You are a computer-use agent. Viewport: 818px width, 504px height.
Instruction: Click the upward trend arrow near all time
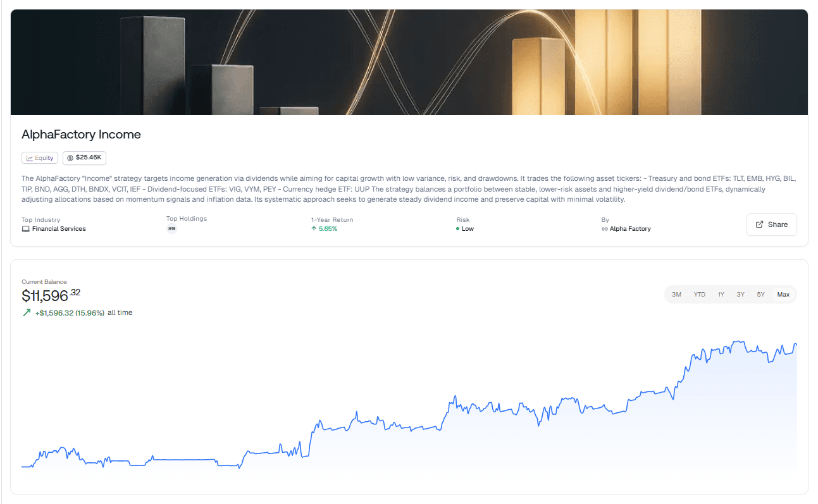tap(27, 312)
